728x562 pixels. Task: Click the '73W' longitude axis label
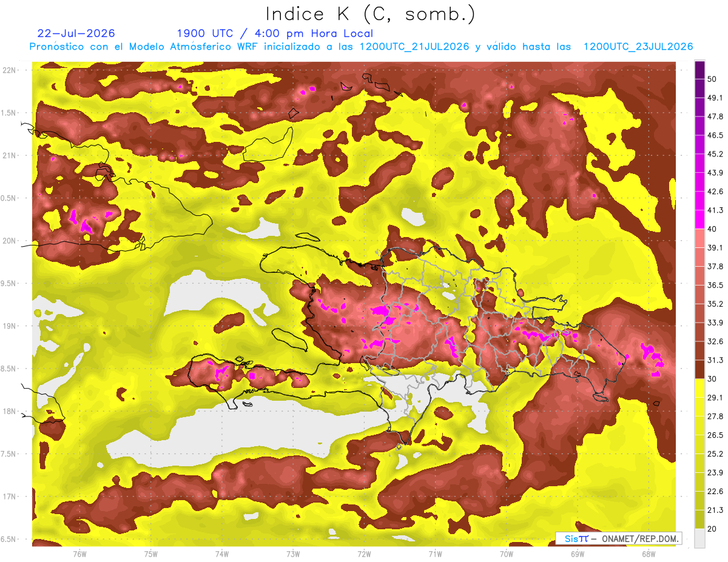coord(293,554)
